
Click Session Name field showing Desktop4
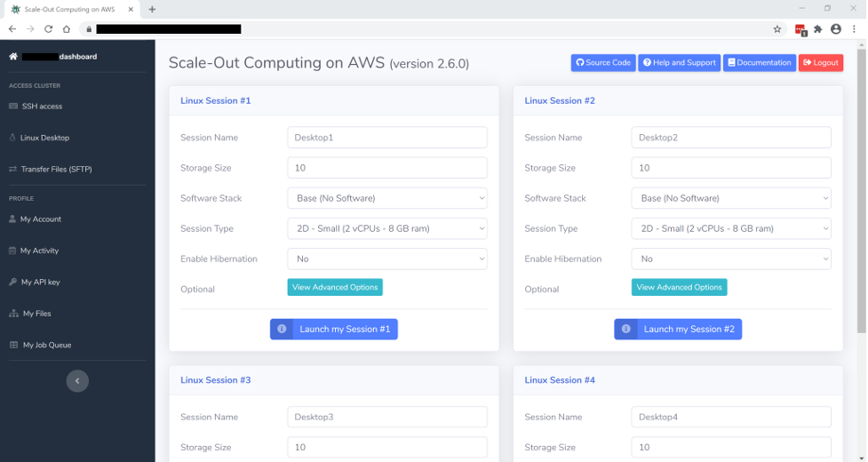[x=731, y=417]
